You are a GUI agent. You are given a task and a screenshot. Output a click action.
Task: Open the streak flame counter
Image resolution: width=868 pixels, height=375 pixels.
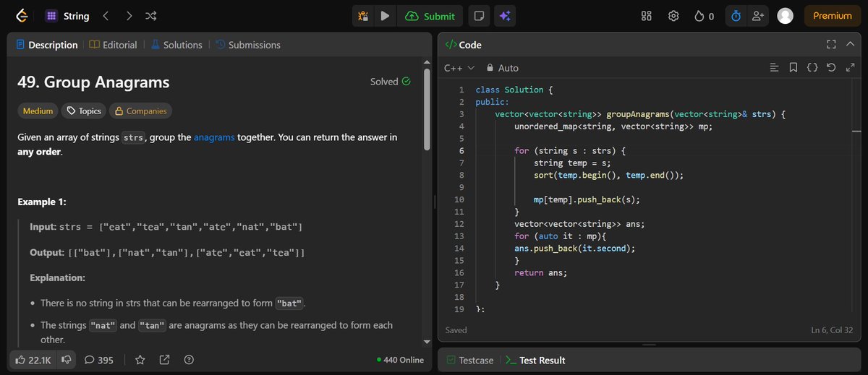tap(704, 16)
